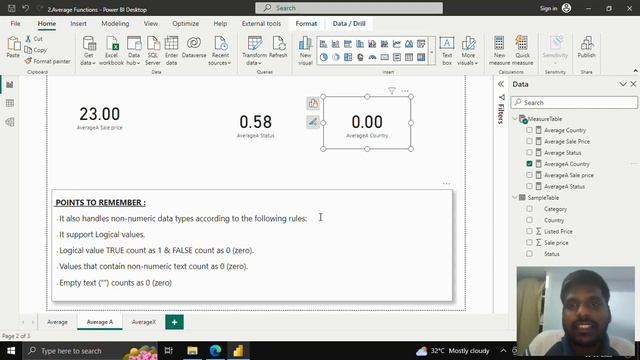The image size is (640, 360).
Task: Switch to the Average page tab
Action: pyautogui.click(x=57, y=322)
